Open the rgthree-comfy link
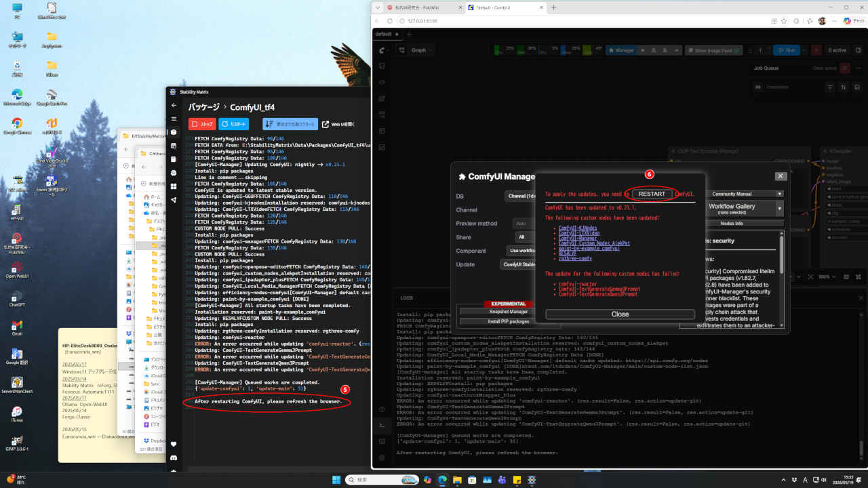Viewport: 868px width, 488px height. 575,259
